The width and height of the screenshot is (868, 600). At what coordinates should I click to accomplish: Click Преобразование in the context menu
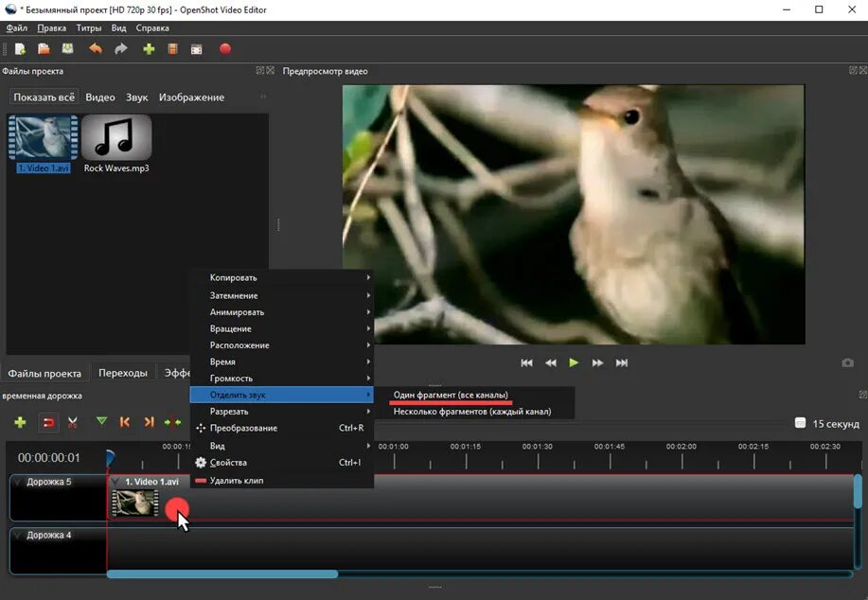[282, 428]
